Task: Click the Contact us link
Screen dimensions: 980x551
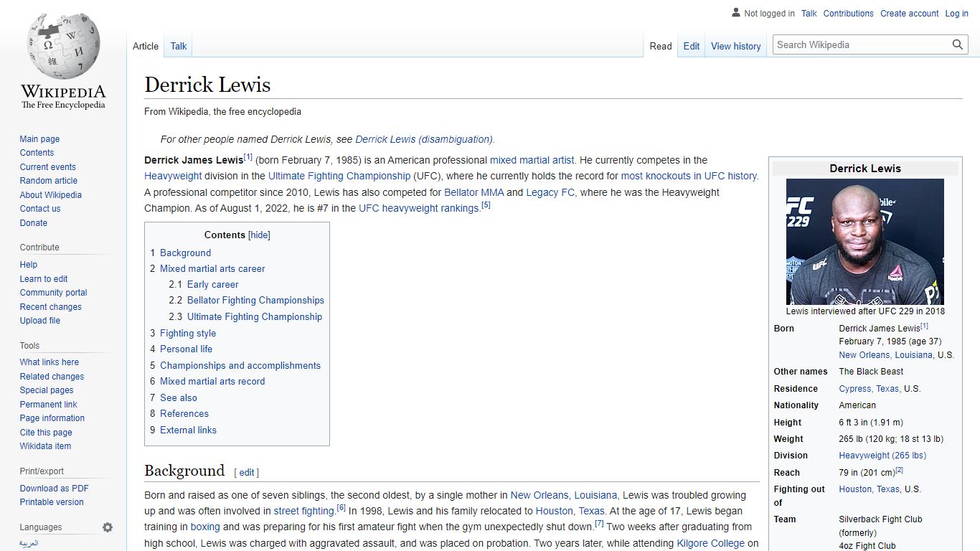Action: pos(40,209)
